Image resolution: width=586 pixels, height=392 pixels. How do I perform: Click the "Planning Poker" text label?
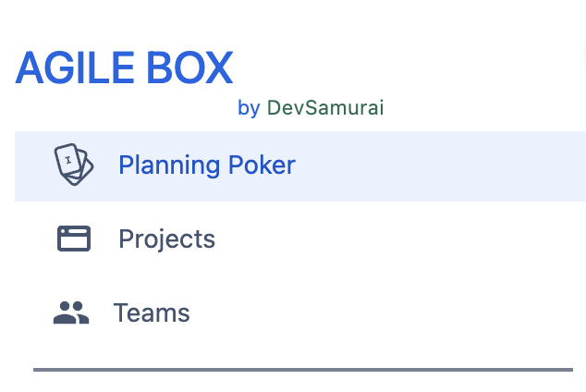(x=206, y=165)
